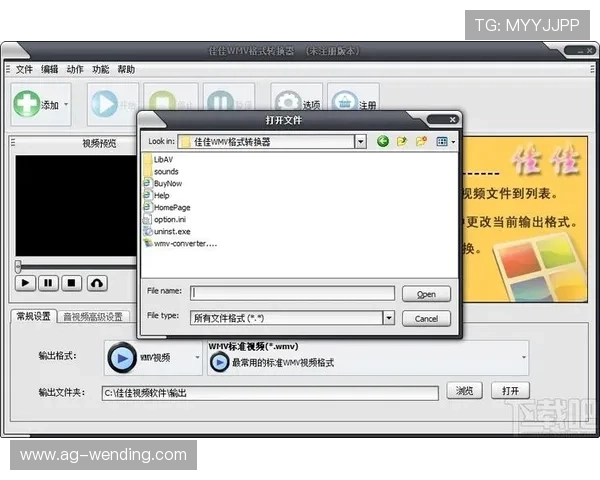Screen dimensions: 600x480
Task: Select option.ini in file list
Action: coord(165,219)
